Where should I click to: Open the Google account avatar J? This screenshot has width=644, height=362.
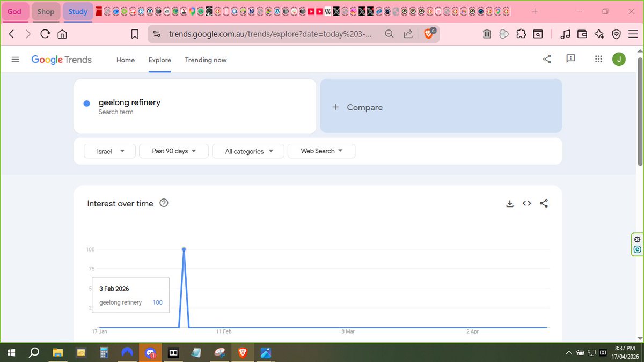[619, 59]
